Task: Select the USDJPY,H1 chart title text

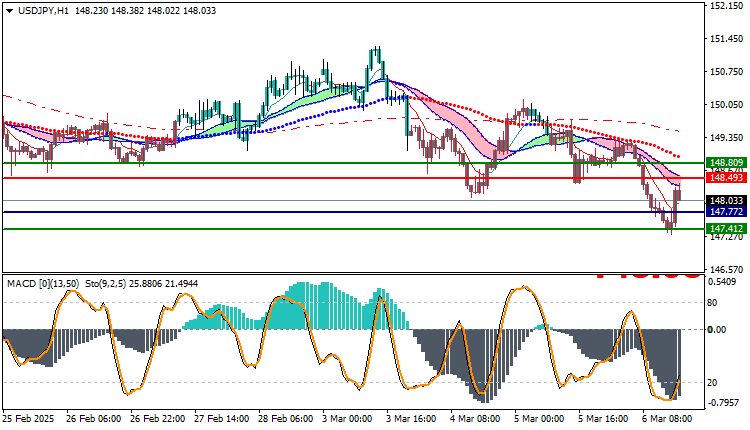Action: coord(44,11)
